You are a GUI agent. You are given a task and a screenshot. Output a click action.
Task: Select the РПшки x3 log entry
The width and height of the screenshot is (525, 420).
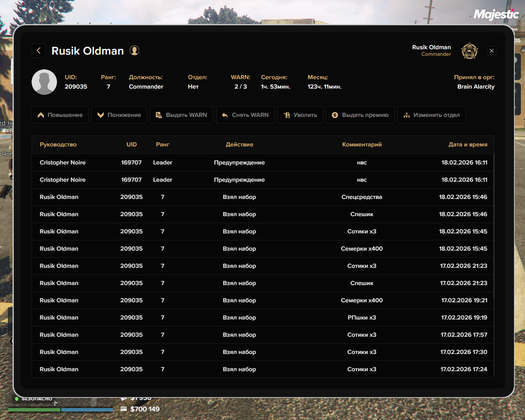(262, 317)
